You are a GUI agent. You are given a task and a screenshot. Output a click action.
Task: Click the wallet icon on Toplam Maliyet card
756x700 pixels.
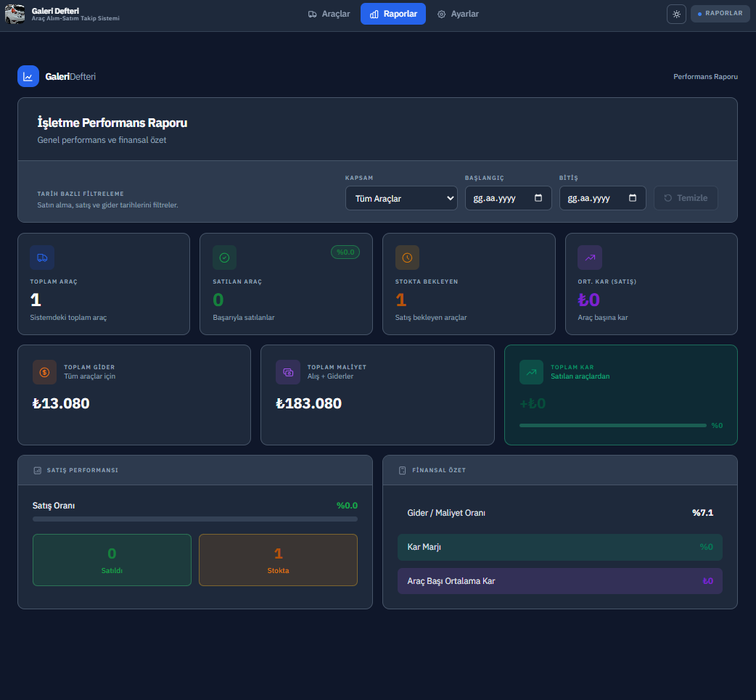[288, 372]
